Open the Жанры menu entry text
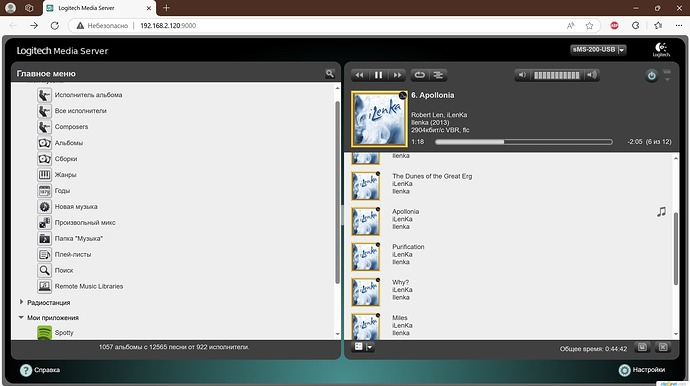This screenshot has width=690, height=386. (x=66, y=175)
